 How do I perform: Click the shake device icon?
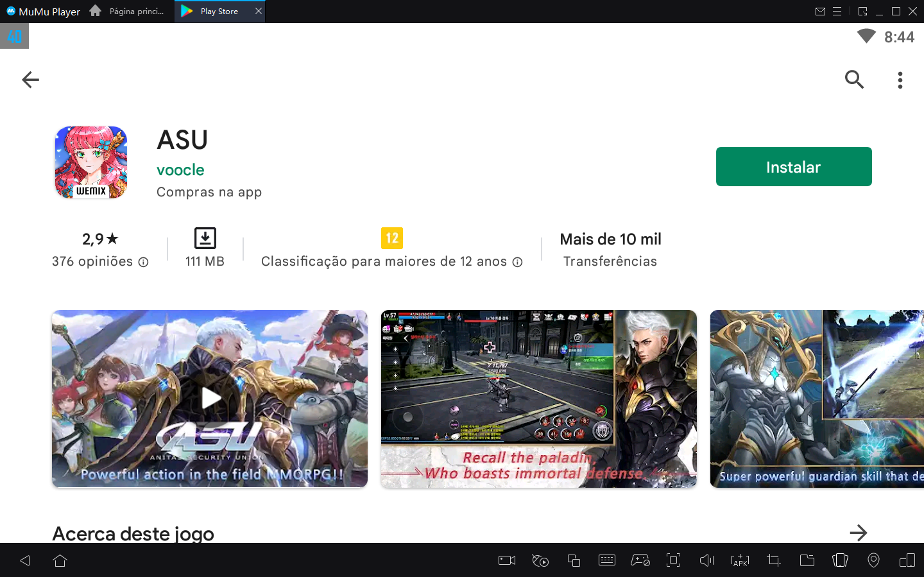click(x=840, y=560)
